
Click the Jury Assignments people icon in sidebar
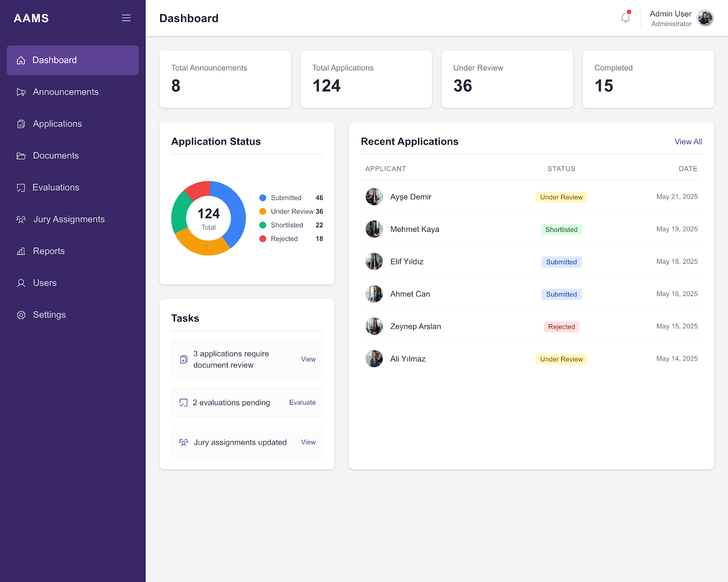[21, 219]
